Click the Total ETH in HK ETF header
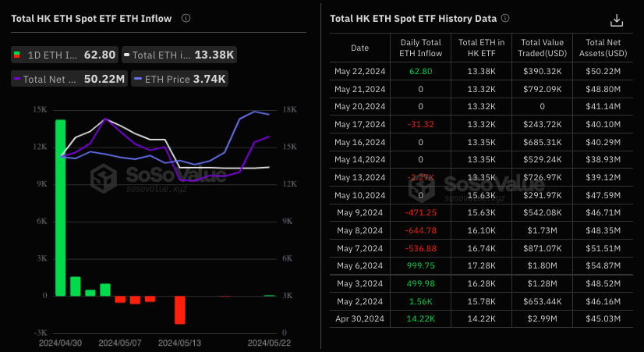The height and width of the screenshot is (352, 644). click(x=481, y=48)
